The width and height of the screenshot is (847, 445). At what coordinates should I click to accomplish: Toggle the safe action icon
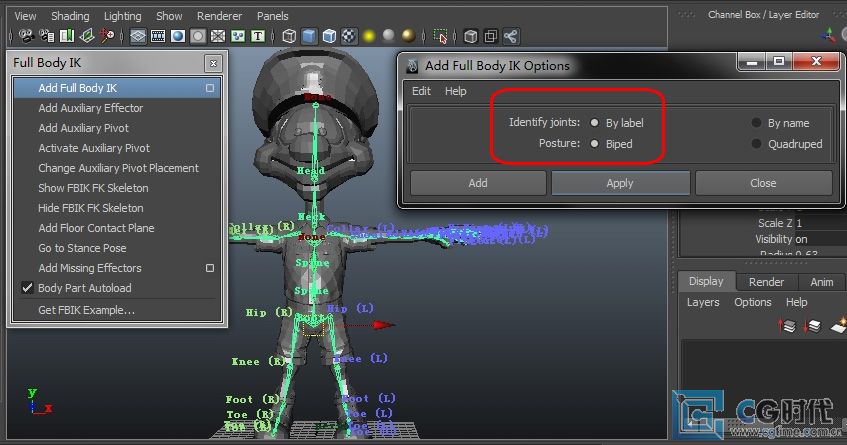point(238,36)
